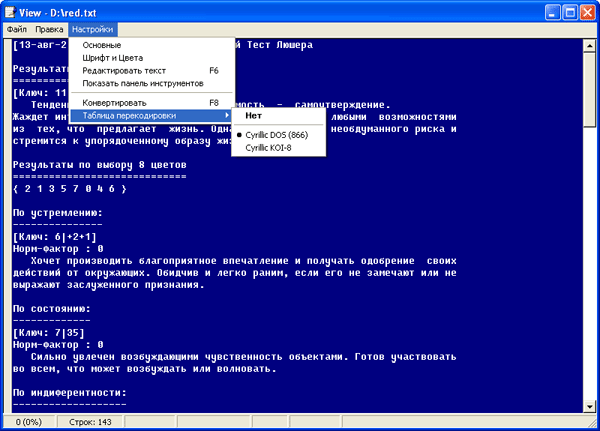Select Нет encoding option
Image resolution: width=600 pixels, height=431 pixels.
click(x=279, y=116)
